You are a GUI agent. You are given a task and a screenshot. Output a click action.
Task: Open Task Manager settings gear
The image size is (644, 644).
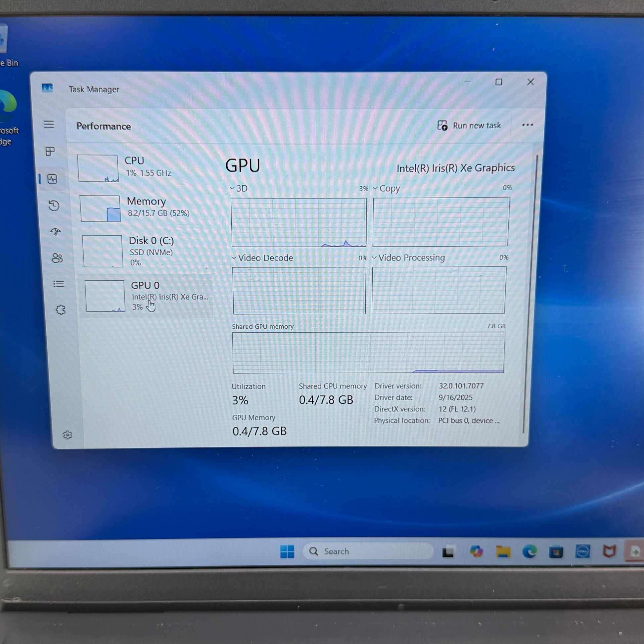pos(68,435)
